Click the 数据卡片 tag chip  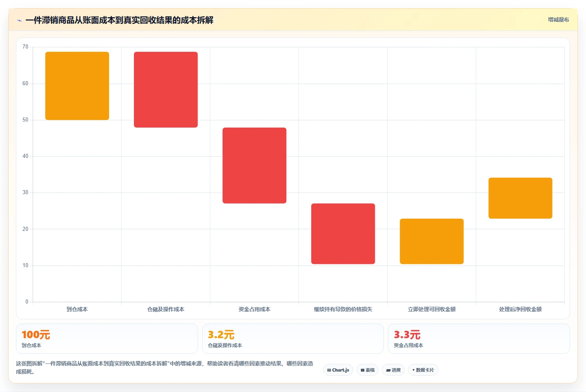pyautogui.click(x=423, y=370)
